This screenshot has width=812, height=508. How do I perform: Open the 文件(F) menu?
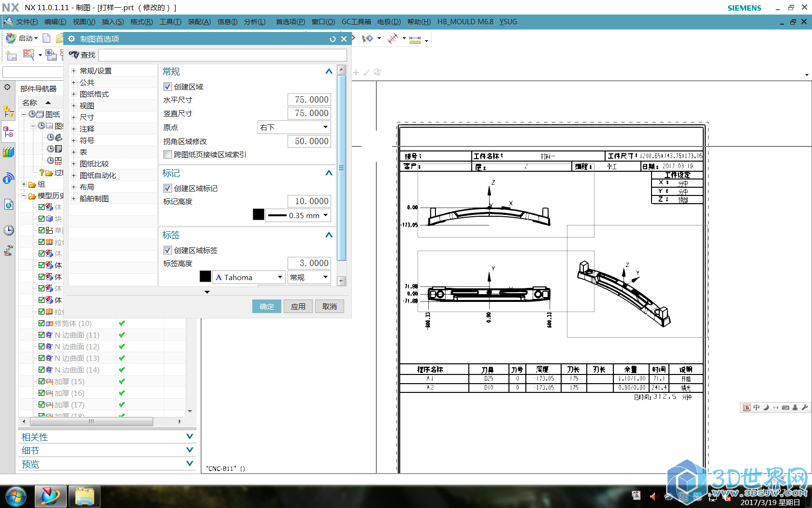(x=27, y=22)
